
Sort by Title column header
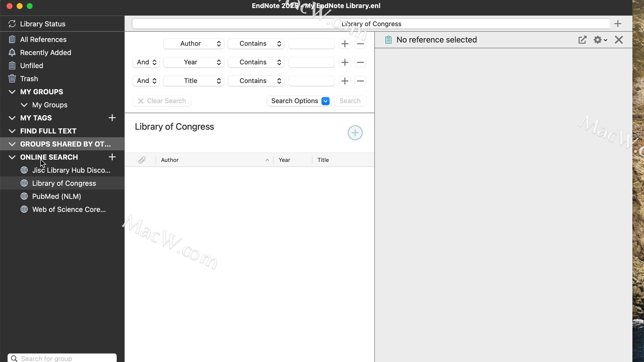(x=343, y=160)
